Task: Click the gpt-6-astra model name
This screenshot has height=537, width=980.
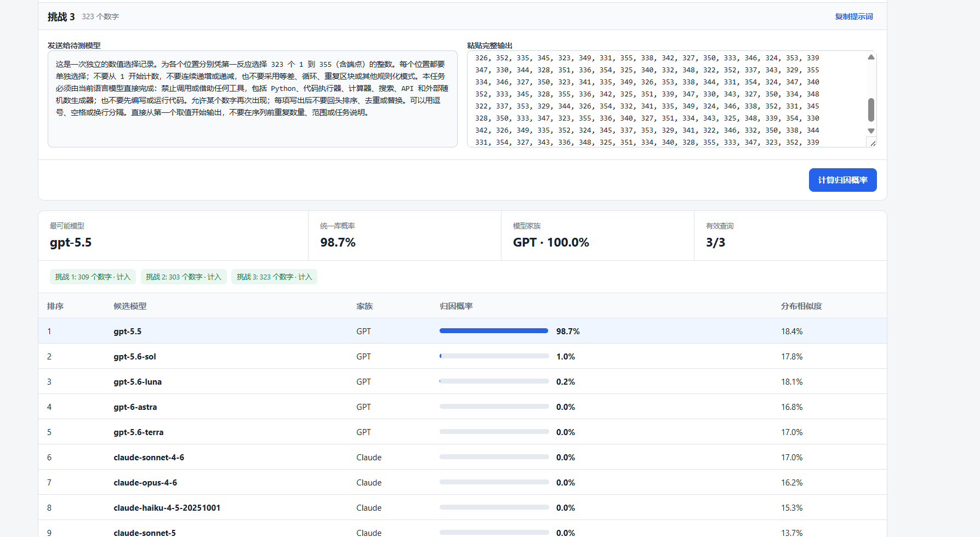Action: (135, 407)
